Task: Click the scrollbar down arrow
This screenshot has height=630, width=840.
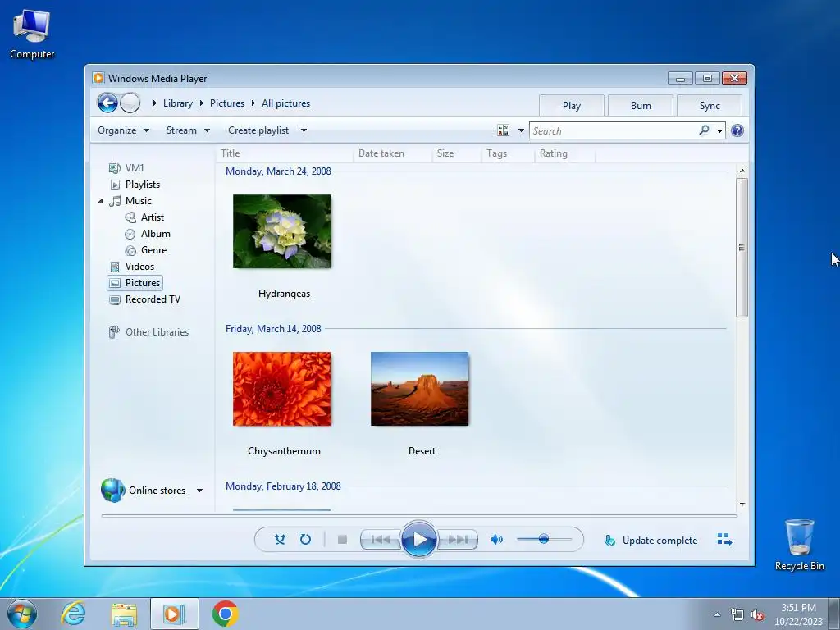Action: (x=742, y=504)
